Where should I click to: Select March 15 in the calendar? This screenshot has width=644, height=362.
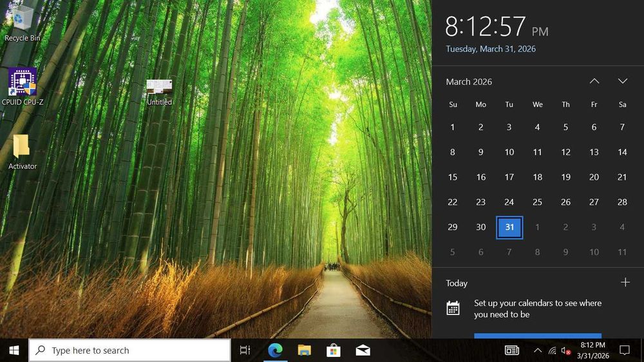(x=453, y=177)
